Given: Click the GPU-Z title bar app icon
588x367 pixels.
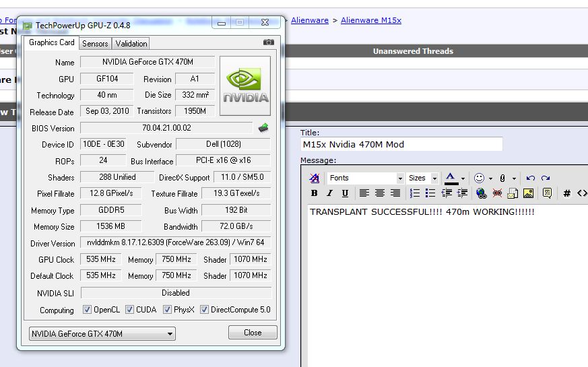Looking at the screenshot, I should pyautogui.click(x=28, y=26).
